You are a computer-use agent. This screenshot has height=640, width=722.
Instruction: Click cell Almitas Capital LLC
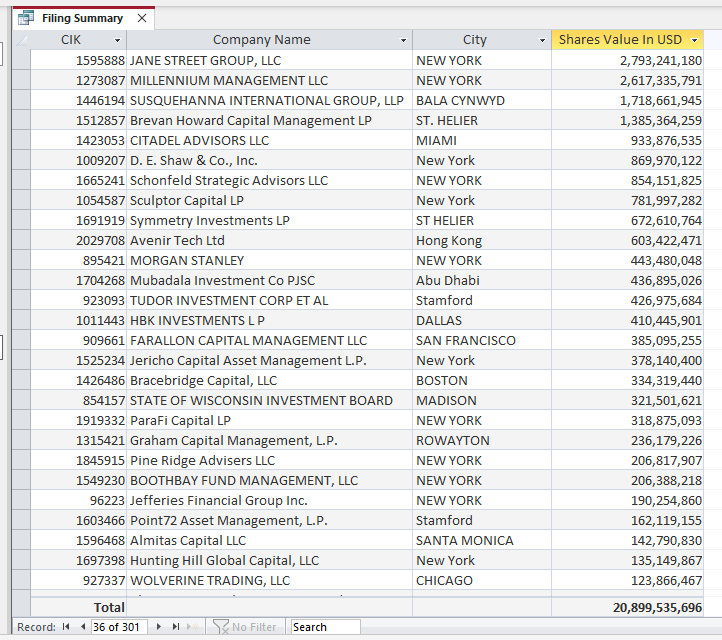269,541
